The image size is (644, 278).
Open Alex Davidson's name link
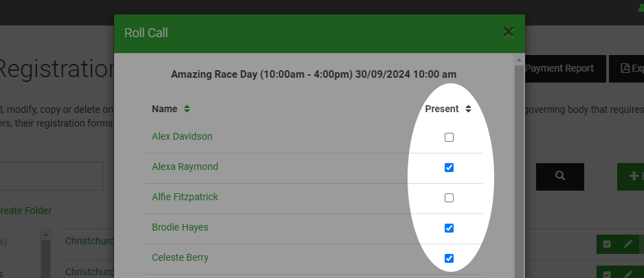pos(182,136)
